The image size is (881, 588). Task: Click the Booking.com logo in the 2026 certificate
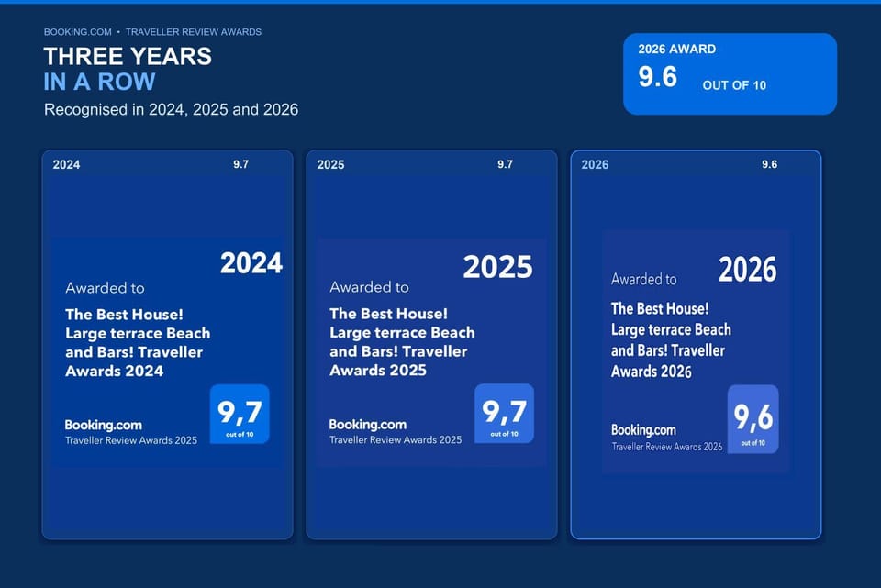pyautogui.click(x=644, y=430)
